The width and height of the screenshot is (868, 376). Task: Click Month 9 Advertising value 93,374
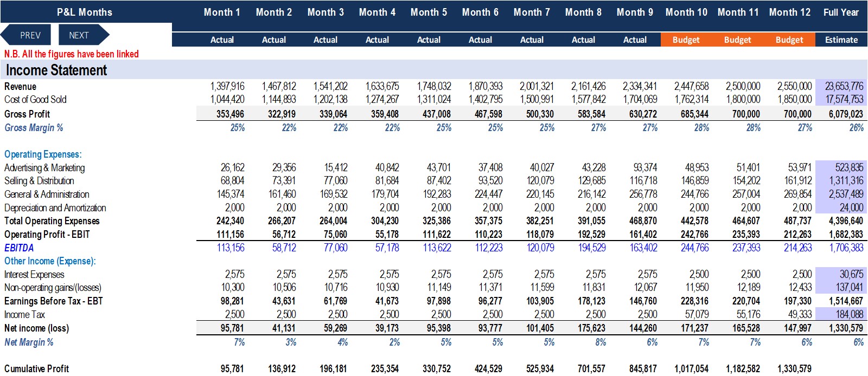pyautogui.click(x=645, y=168)
